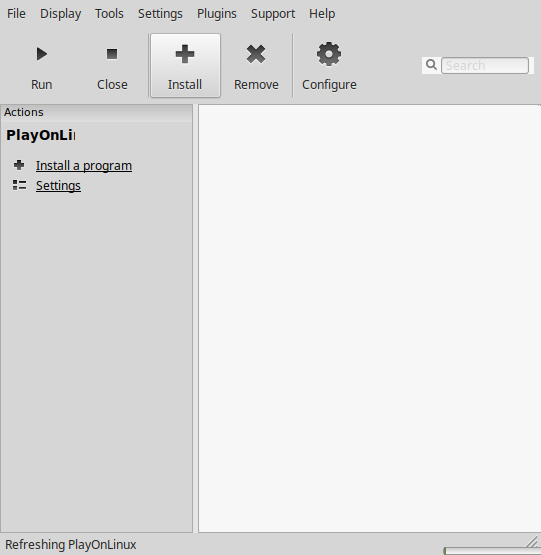
Task: Click the refresh progress bar
Action: 492,551
